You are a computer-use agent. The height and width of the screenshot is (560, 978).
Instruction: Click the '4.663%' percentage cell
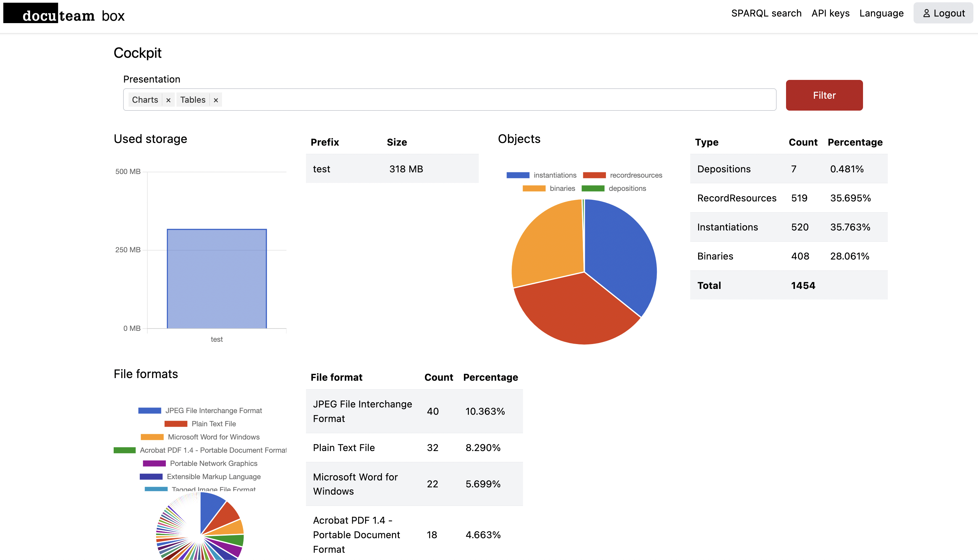(483, 535)
